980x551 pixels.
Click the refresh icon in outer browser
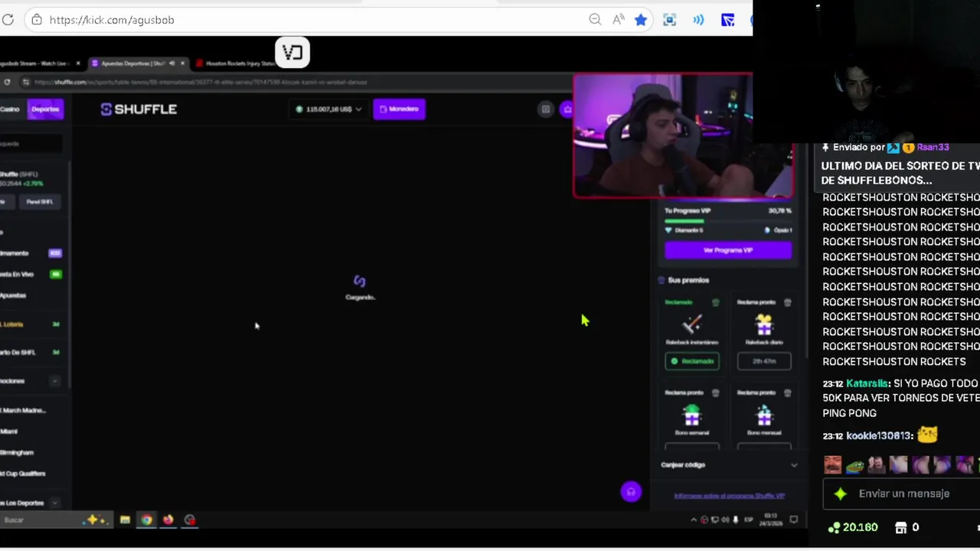[x=8, y=20]
